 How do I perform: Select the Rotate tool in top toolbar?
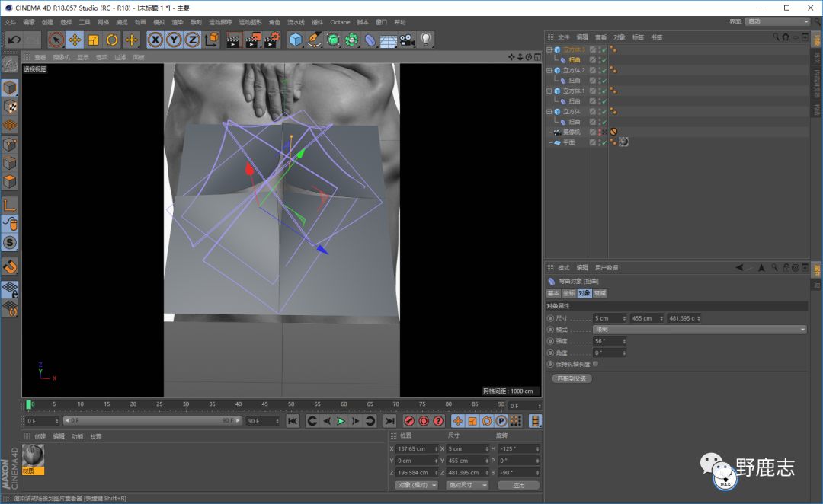coord(112,40)
